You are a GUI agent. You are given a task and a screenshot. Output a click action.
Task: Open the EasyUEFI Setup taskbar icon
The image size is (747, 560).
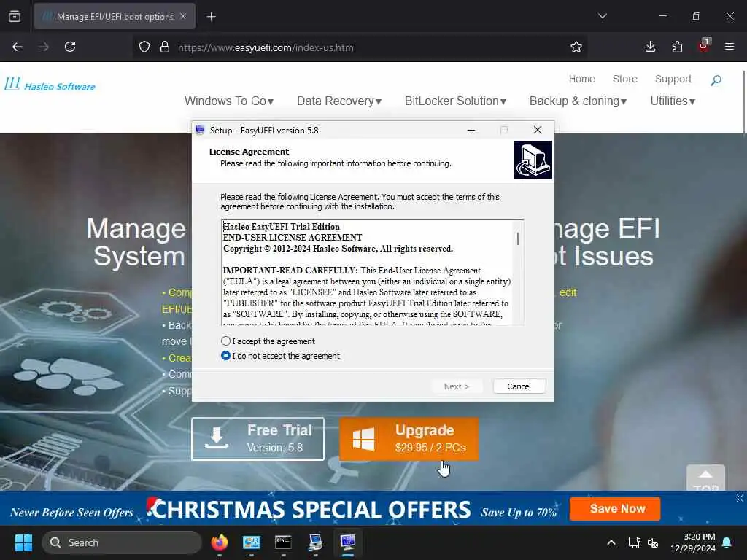pos(348,542)
